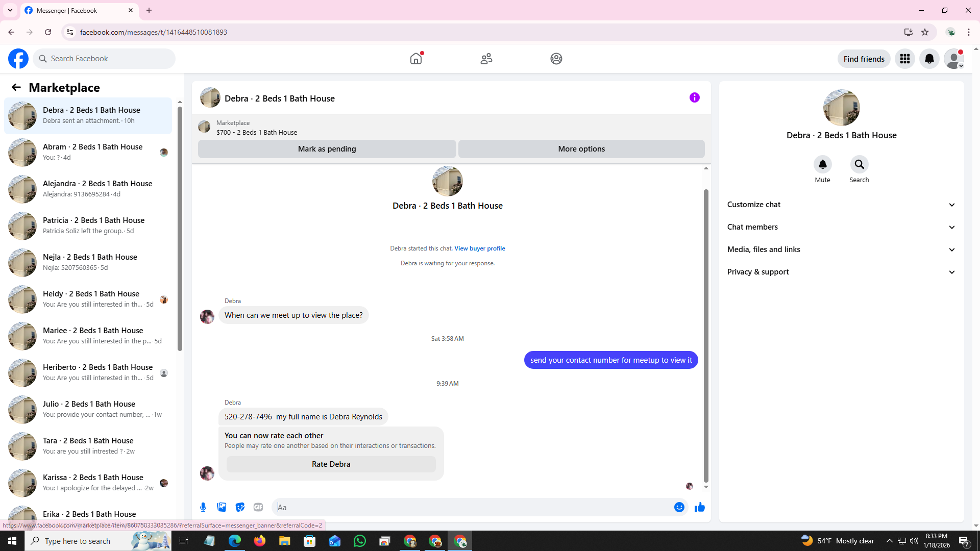Attach a file with photo icon
980x551 pixels.
tap(222, 507)
